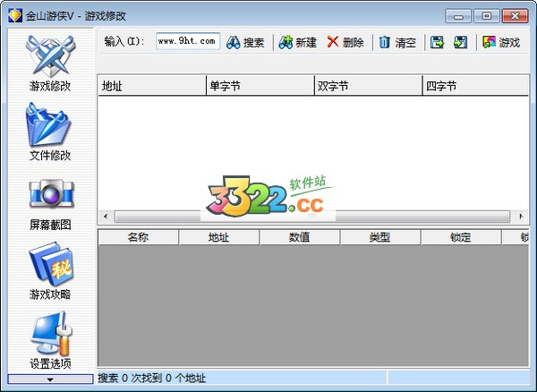Viewport: 537px width, 392px height.
Task: Click the 删除 red X button
Action: tap(345, 42)
